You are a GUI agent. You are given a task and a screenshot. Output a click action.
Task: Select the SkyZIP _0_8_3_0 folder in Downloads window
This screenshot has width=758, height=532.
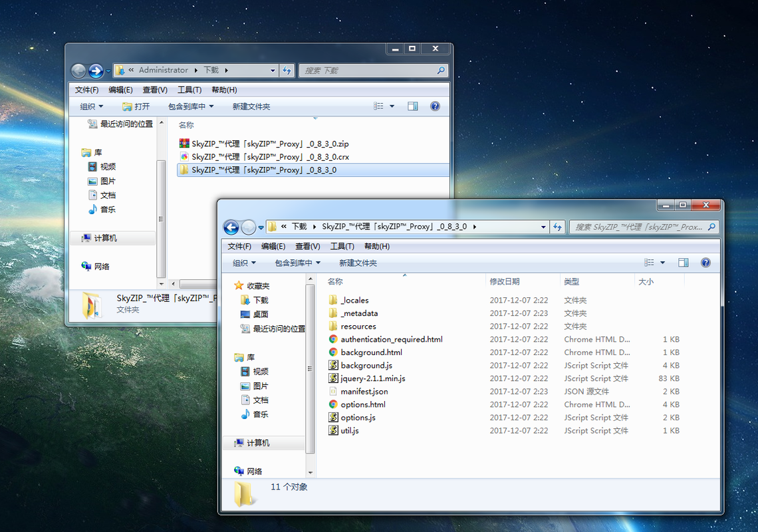[x=313, y=170]
